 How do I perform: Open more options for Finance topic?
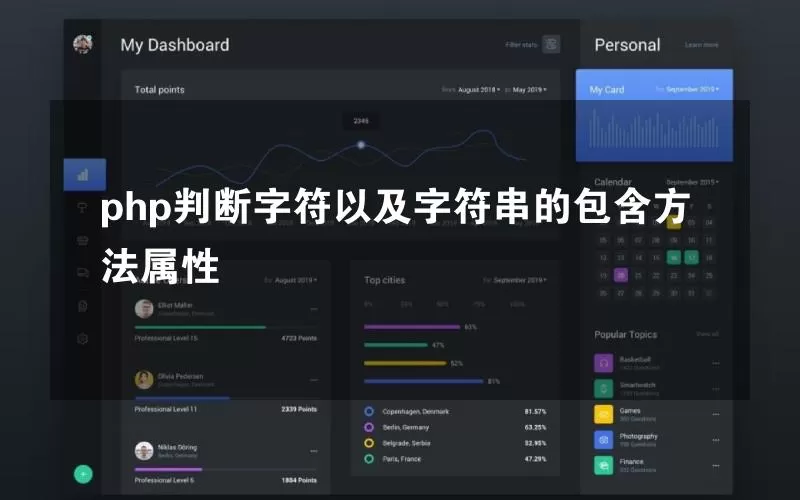coord(716,465)
